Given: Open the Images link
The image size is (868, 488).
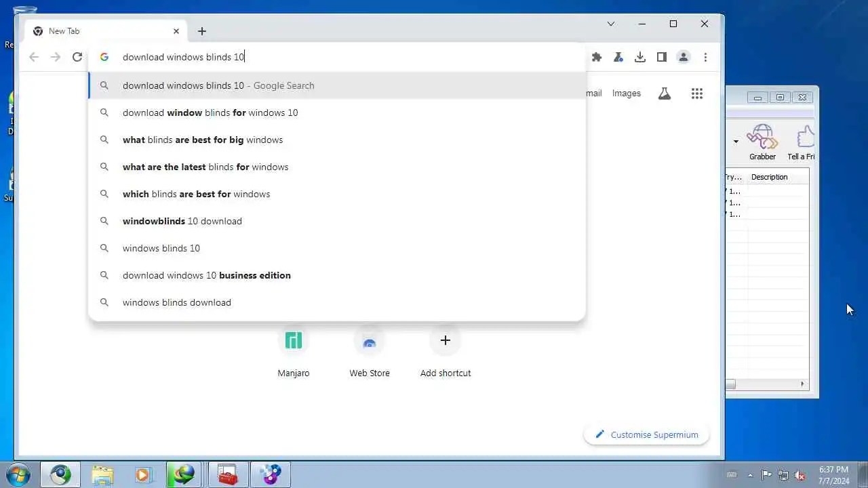Looking at the screenshot, I should [626, 94].
